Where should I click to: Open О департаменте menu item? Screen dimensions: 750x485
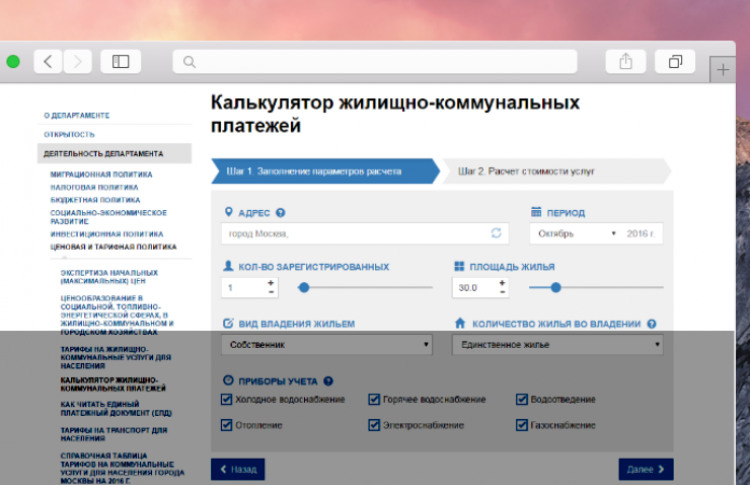77,115
